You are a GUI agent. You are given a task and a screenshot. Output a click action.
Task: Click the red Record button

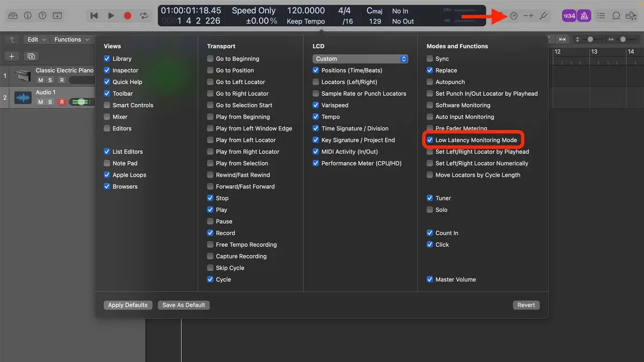(x=128, y=16)
